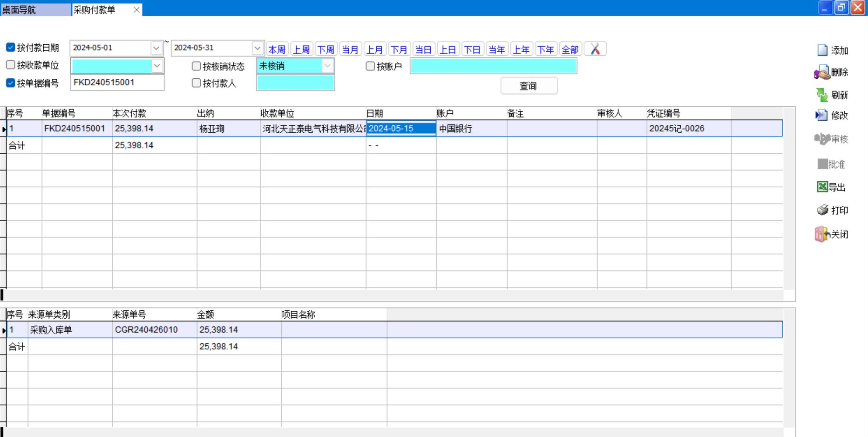
Task: Open the 未核销 status dropdown
Action: click(327, 66)
